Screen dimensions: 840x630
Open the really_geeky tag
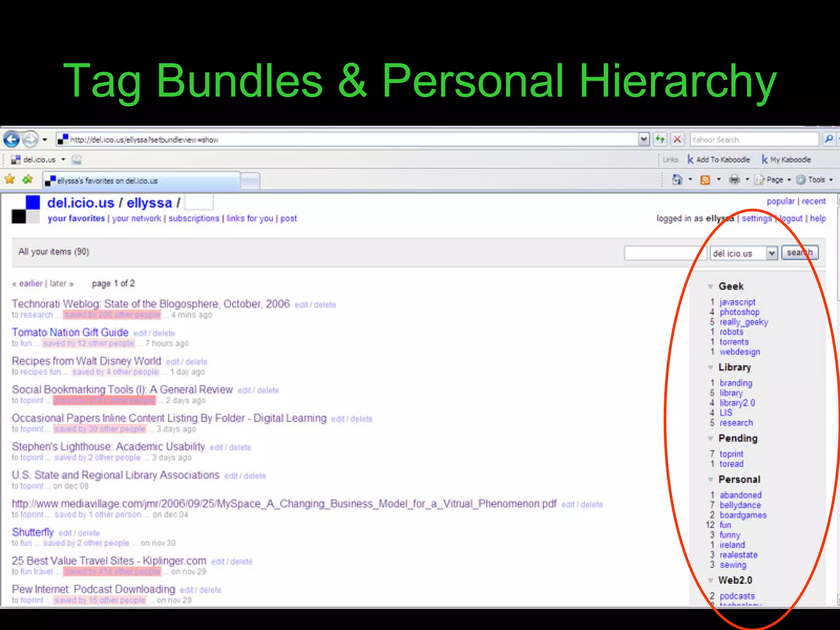tap(744, 322)
